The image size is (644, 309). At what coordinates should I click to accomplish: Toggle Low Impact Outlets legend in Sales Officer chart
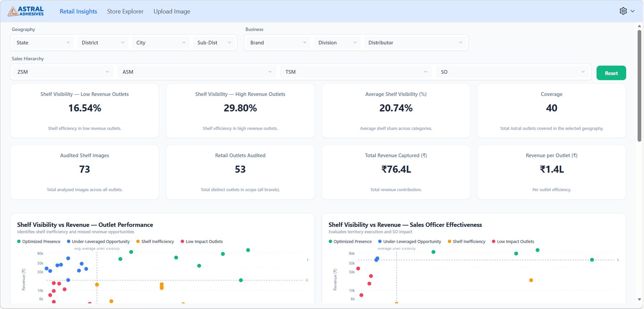click(x=513, y=242)
